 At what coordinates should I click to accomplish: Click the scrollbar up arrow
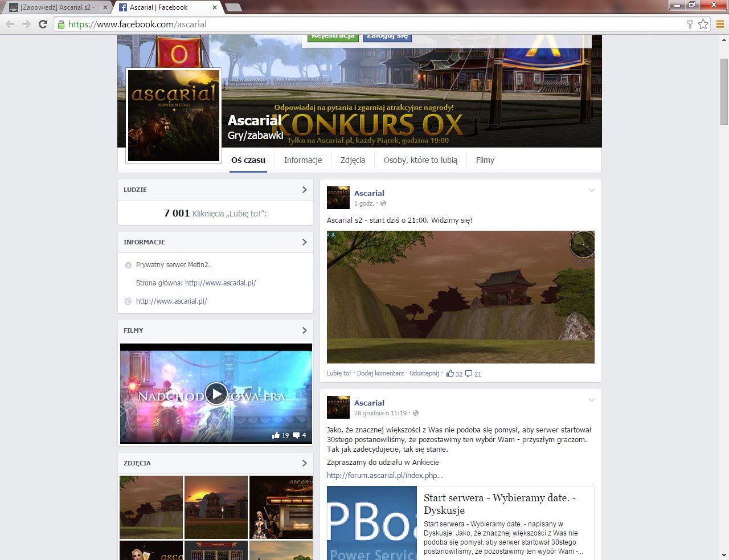724,40
